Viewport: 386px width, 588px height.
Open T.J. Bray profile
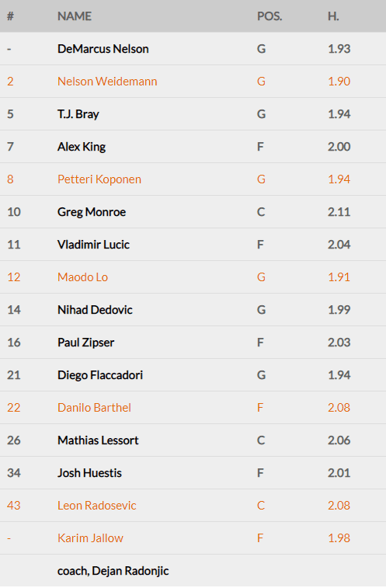point(78,114)
